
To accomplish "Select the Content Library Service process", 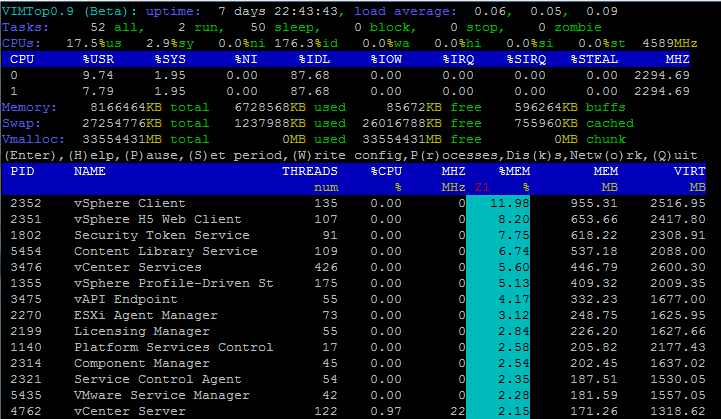I will 166,251.
